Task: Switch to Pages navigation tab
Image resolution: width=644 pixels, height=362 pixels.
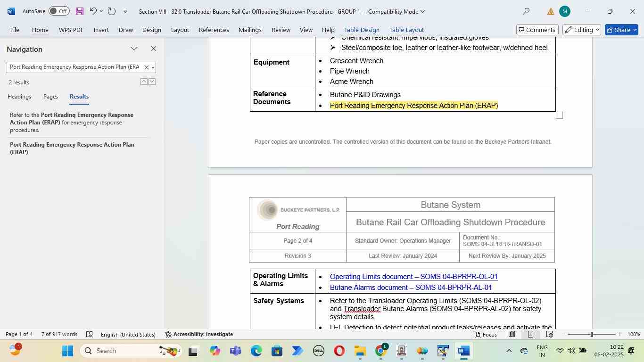Action: pyautogui.click(x=50, y=97)
